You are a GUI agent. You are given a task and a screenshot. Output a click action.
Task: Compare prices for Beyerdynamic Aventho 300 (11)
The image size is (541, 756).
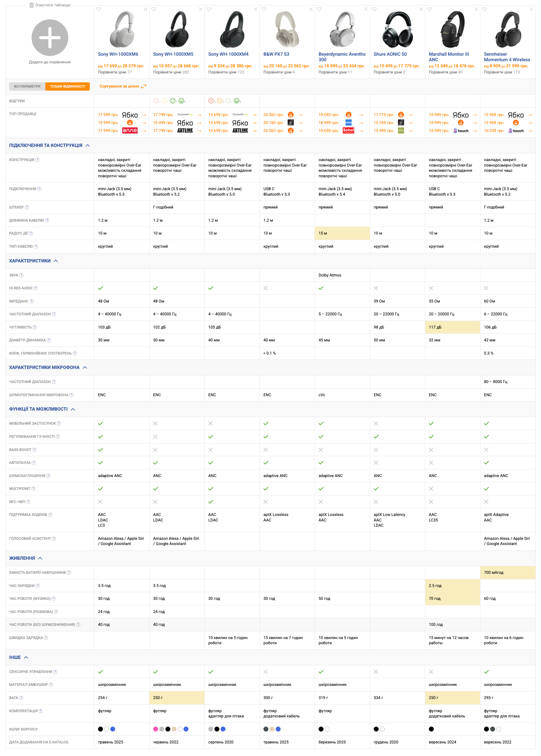click(x=335, y=72)
